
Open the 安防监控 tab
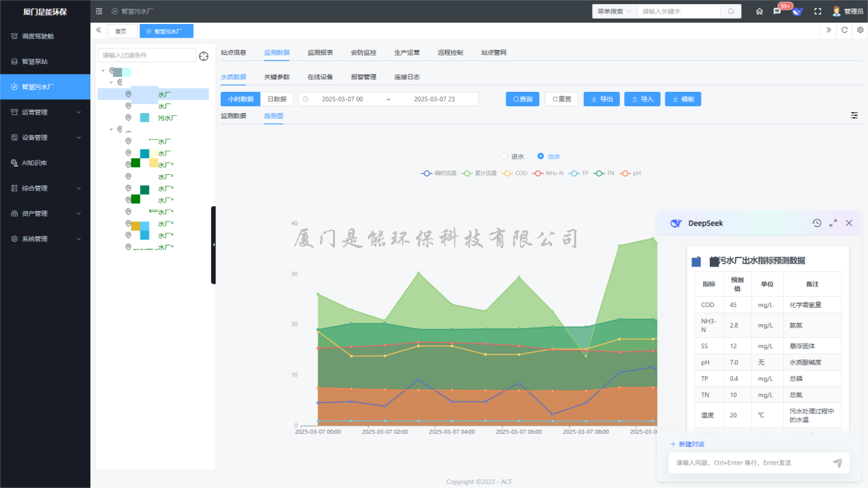pyautogui.click(x=363, y=53)
